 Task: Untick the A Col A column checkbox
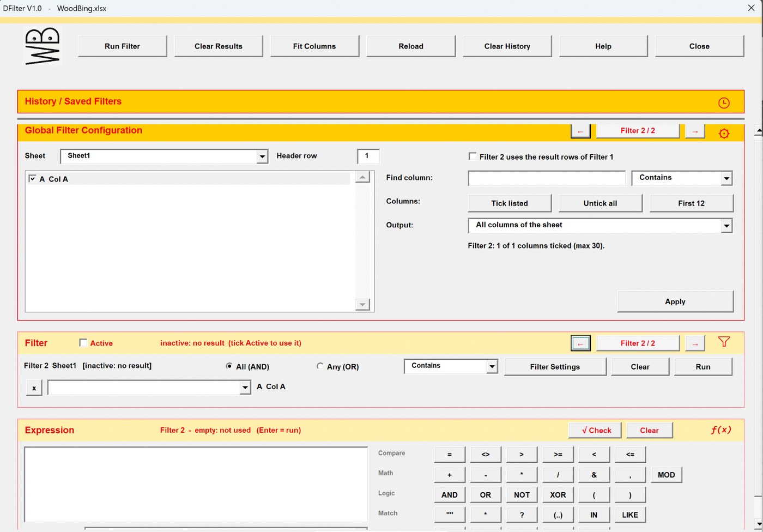coord(33,179)
